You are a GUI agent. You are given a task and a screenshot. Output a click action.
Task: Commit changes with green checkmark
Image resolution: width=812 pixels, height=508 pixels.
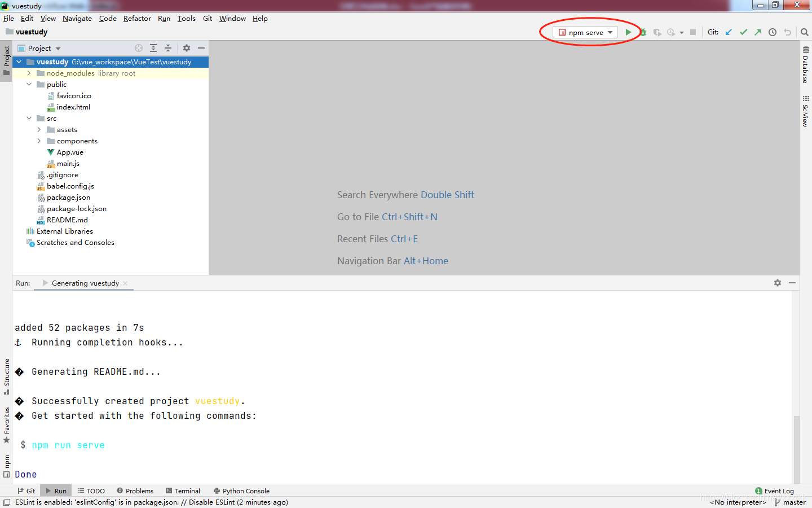[743, 32]
